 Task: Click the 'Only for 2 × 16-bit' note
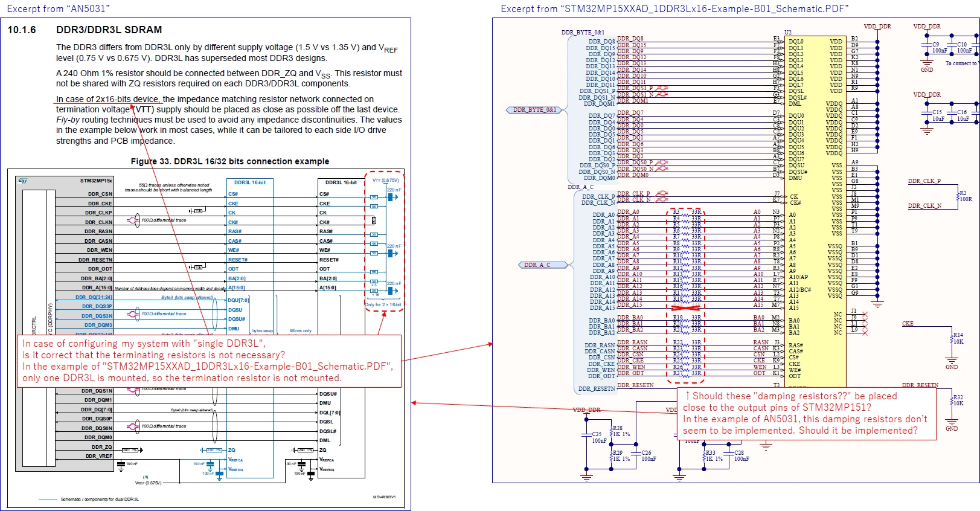tap(383, 305)
